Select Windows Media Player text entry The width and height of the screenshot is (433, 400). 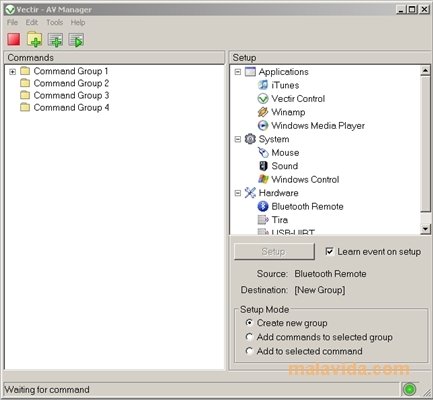(x=318, y=126)
